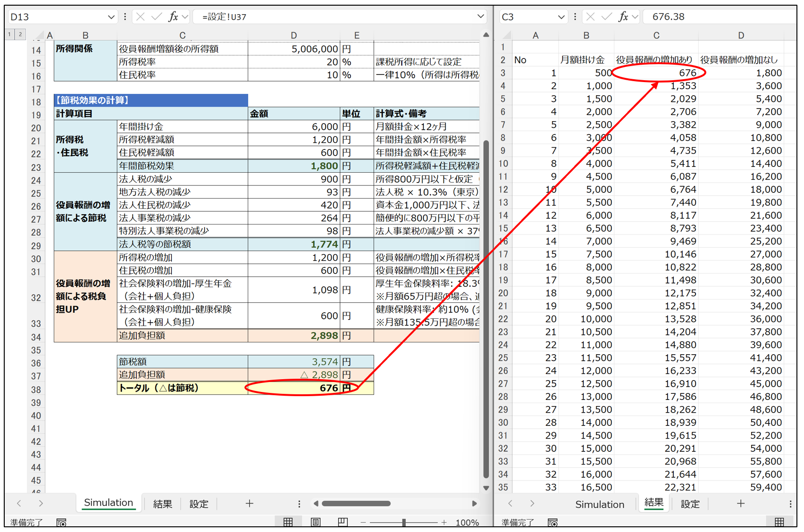Image resolution: width=804 pixels, height=532 pixels.
Task: Add a new sheet in the left window
Action: tap(250, 504)
